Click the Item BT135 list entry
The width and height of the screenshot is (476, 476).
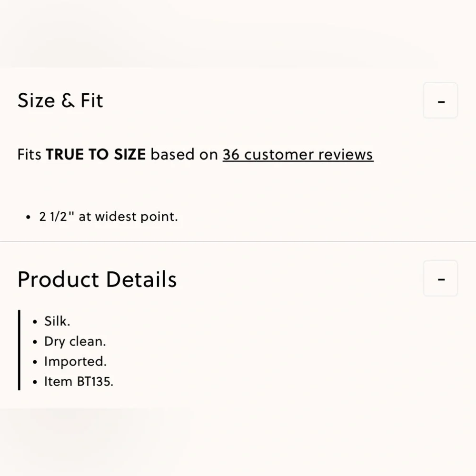pos(79,382)
